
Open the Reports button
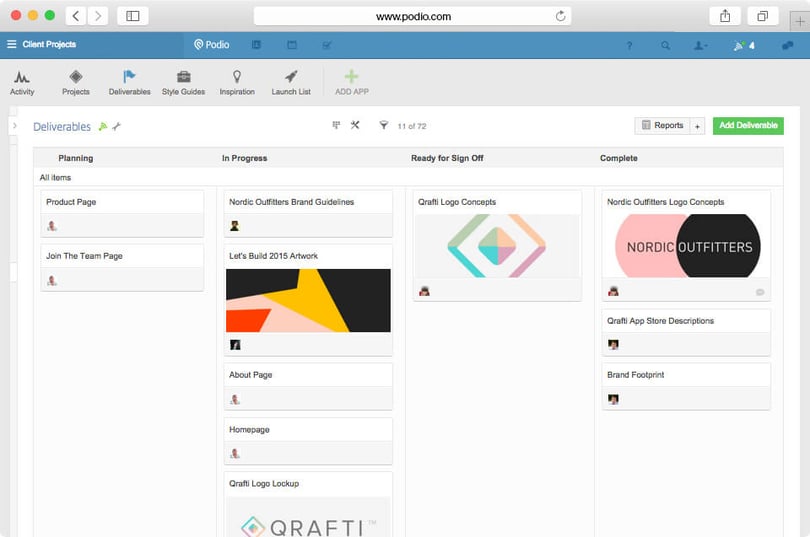(x=662, y=125)
